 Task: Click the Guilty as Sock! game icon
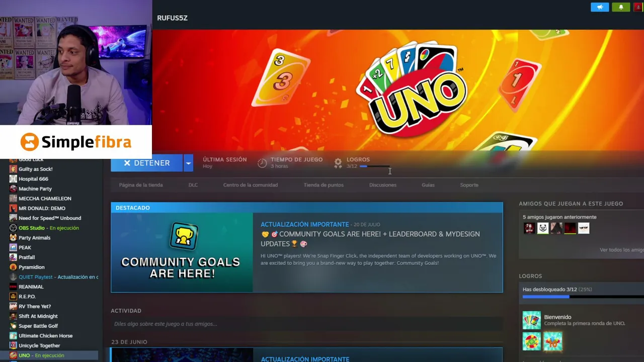click(13, 169)
